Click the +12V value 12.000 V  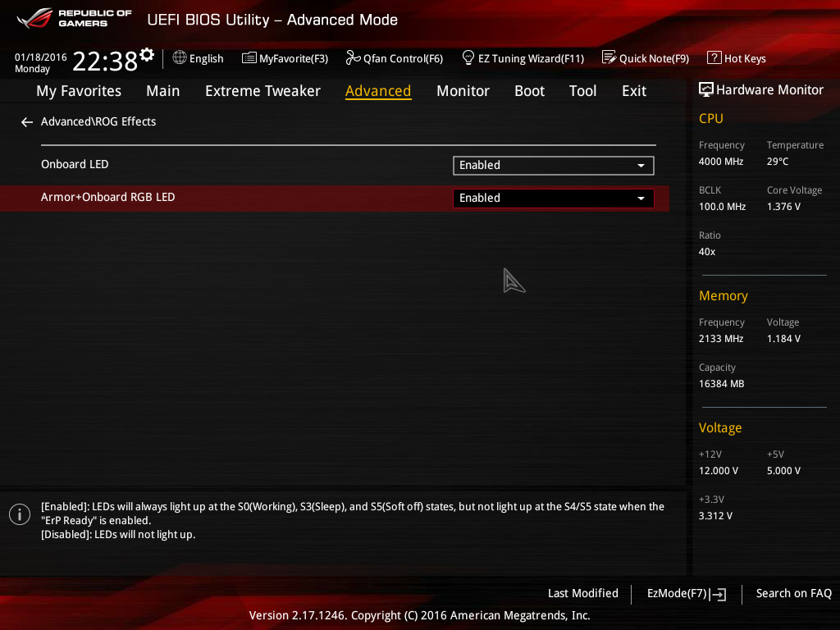[x=719, y=471]
